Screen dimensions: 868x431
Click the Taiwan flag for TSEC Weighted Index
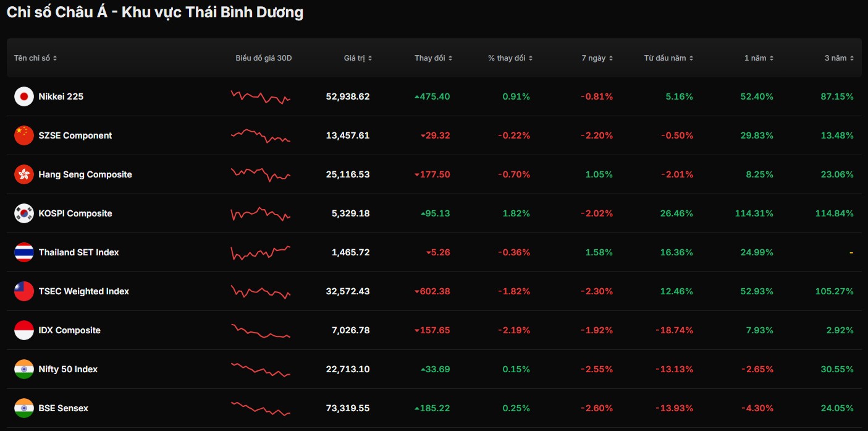(x=24, y=291)
